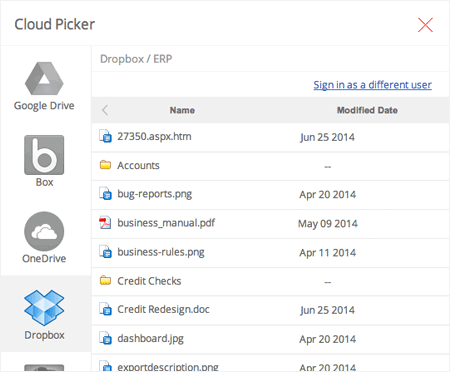Go back using the left chevron arrow

point(105,110)
